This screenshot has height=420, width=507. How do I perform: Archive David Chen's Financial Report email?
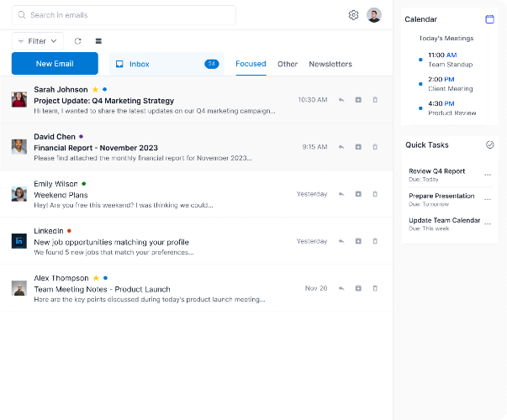[358, 147]
